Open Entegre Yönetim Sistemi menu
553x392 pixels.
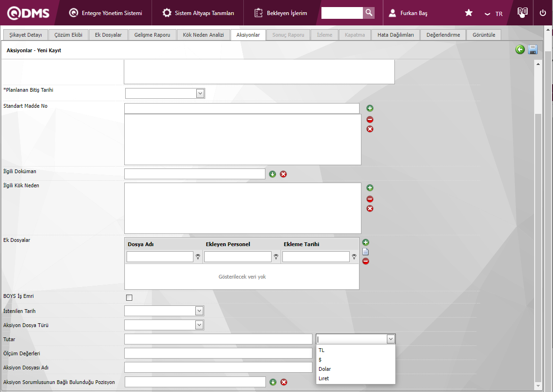pos(105,13)
